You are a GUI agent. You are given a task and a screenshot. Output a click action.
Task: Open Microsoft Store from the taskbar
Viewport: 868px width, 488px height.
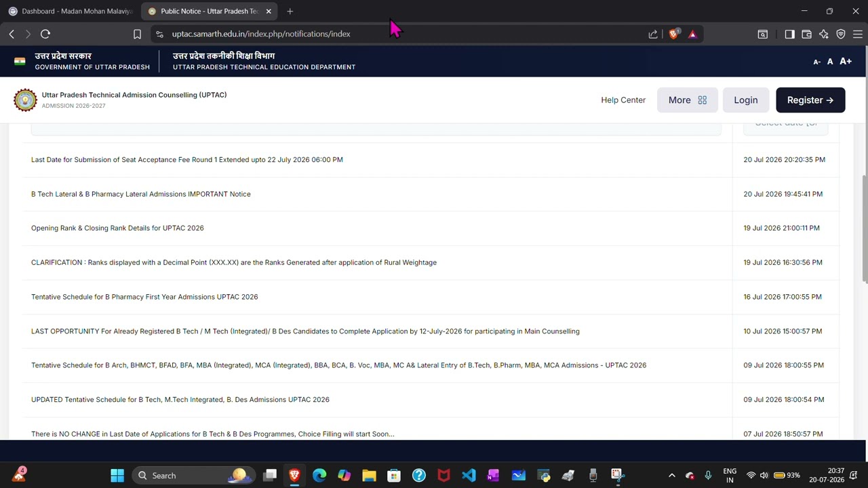point(394,475)
